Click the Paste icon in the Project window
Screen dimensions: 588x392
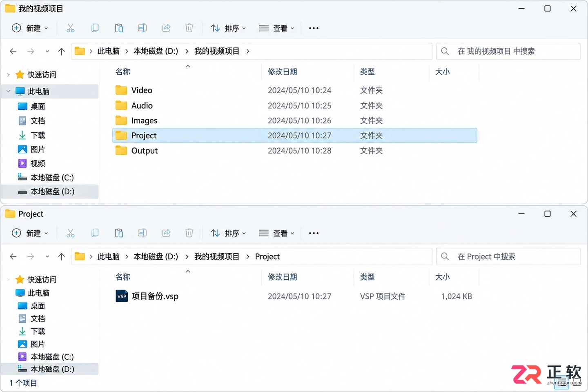pyautogui.click(x=119, y=233)
